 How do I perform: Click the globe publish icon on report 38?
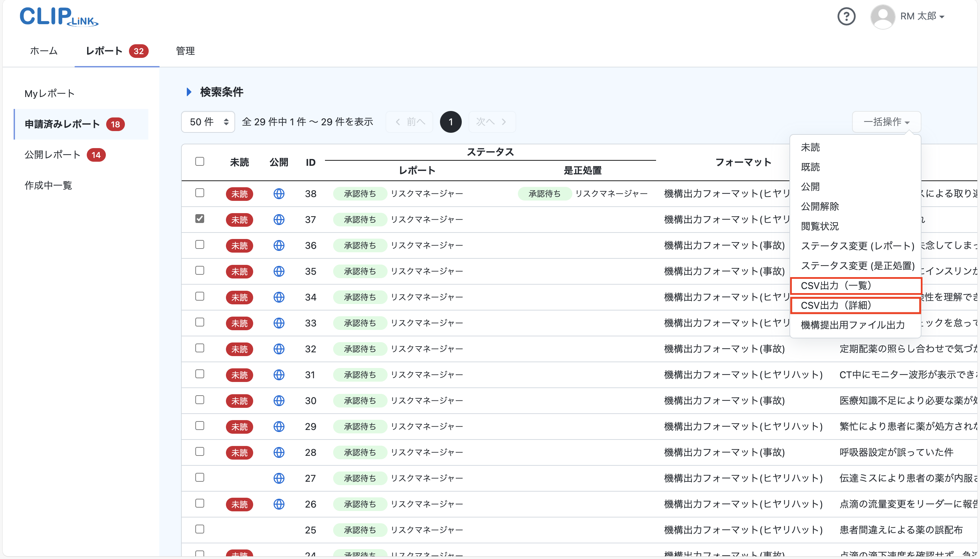click(x=279, y=194)
